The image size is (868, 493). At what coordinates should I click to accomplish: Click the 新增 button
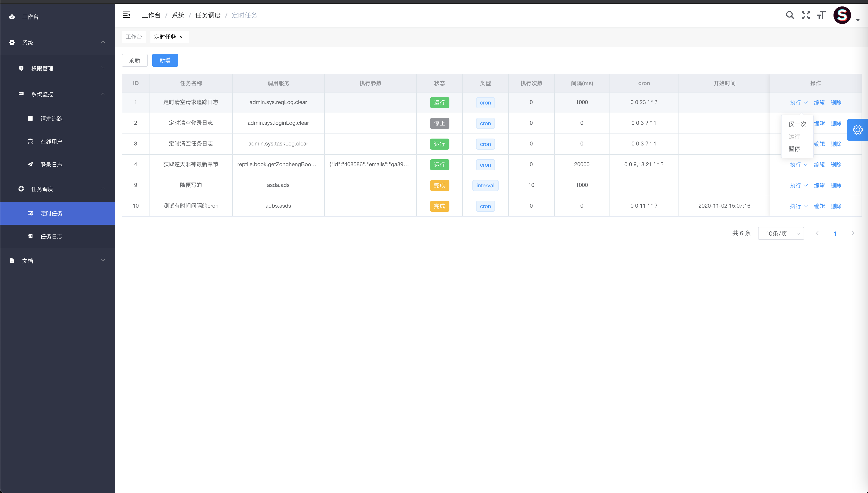point(165,60)
